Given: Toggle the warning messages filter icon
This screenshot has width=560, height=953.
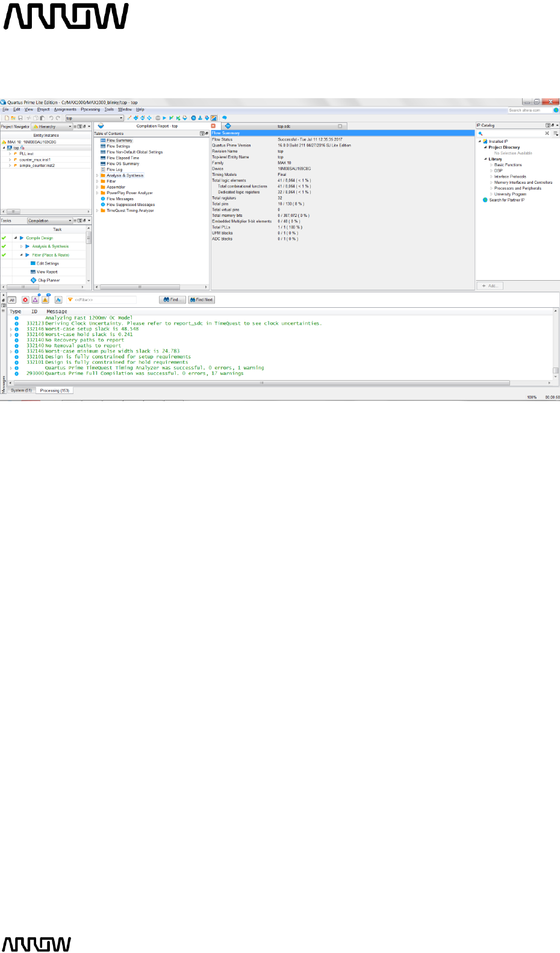Looking at the screenshot, I should click(x=45, y=300).
